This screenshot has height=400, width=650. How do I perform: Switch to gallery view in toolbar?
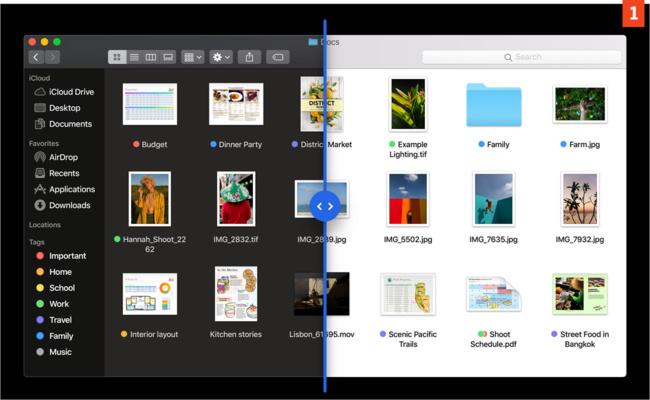coord(168,57)
